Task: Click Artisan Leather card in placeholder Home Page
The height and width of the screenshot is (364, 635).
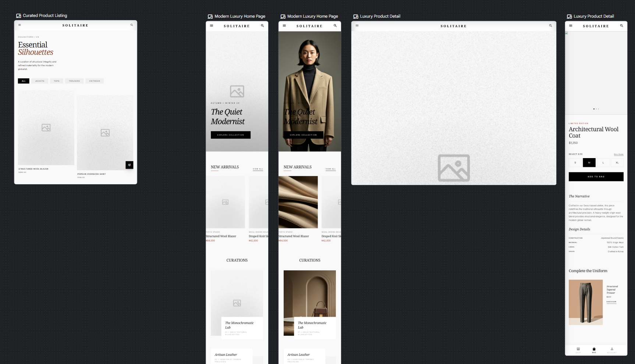Action: click(x=232, y=356)
